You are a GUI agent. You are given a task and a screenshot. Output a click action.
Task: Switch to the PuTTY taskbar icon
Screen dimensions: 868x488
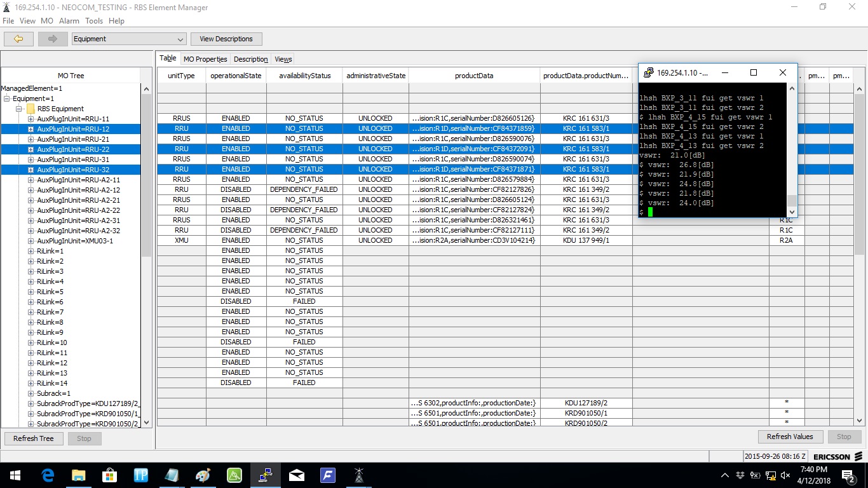(266, 475)
